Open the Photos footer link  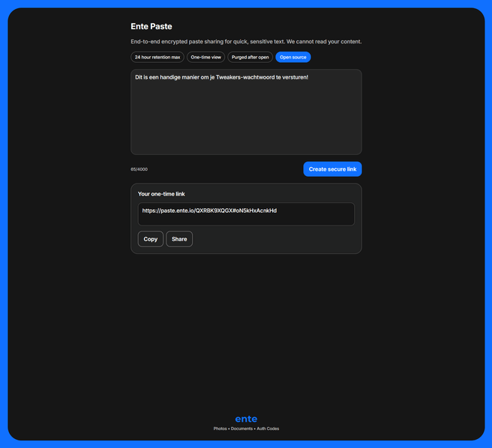220,429
